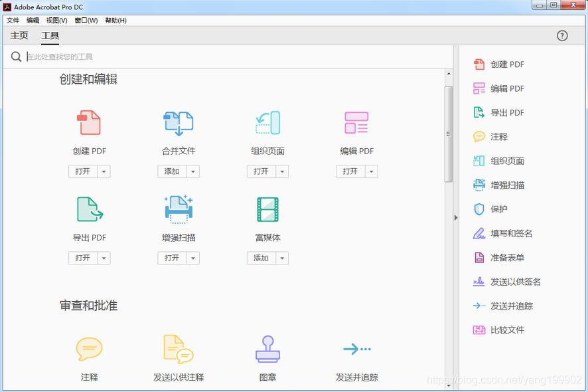Open 比较文件 tool in sidebar
The height and width of the screenshot is (392, 588).
click(x=499, y=330)
